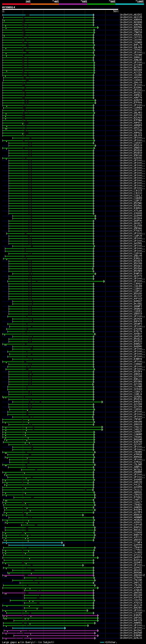146x644 pixels.
Task: Click the UniRef100_C0HAQ3 entry
Action: [131, 364]
